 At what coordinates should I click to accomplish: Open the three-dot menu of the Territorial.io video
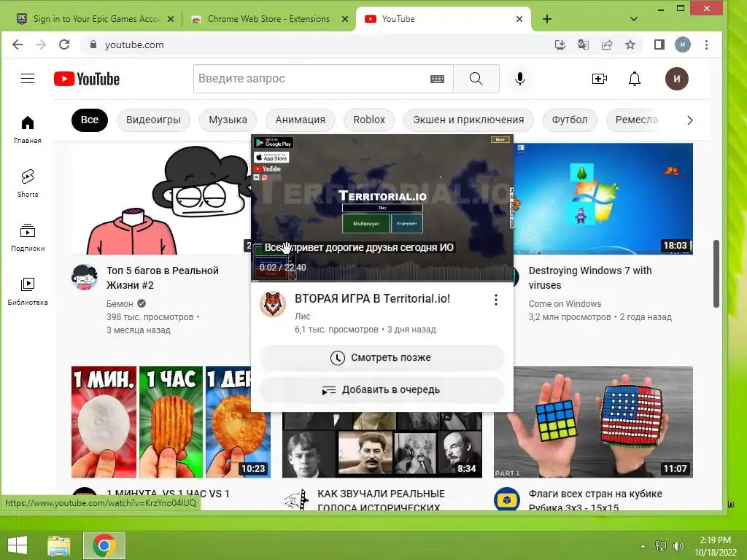496,300
